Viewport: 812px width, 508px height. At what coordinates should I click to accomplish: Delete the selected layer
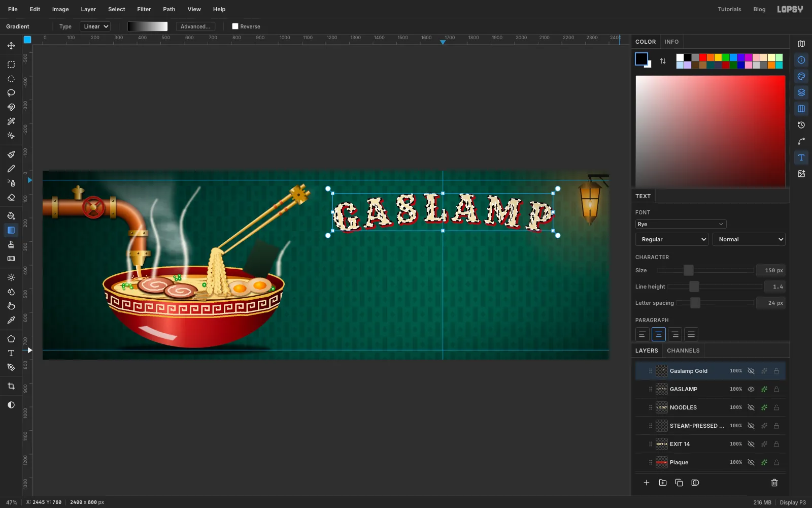(x=774, y=483)
